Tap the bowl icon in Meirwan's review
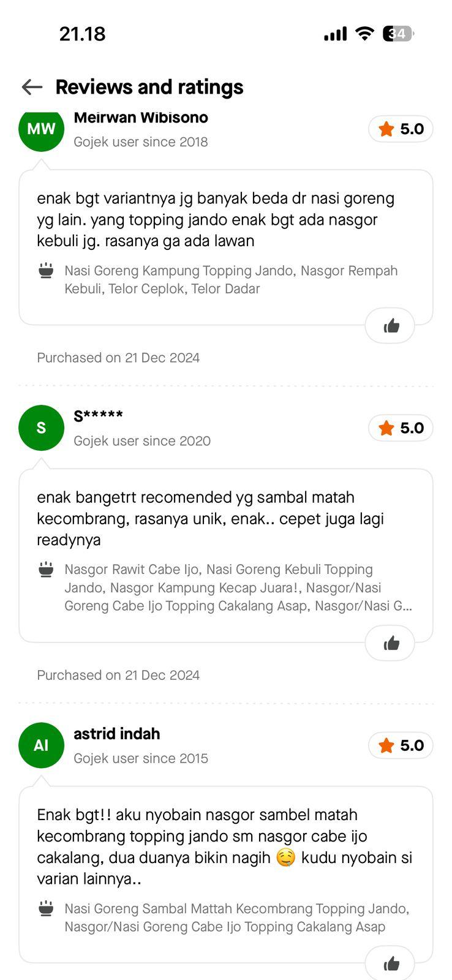452x980 pixels. pos(46,270)
